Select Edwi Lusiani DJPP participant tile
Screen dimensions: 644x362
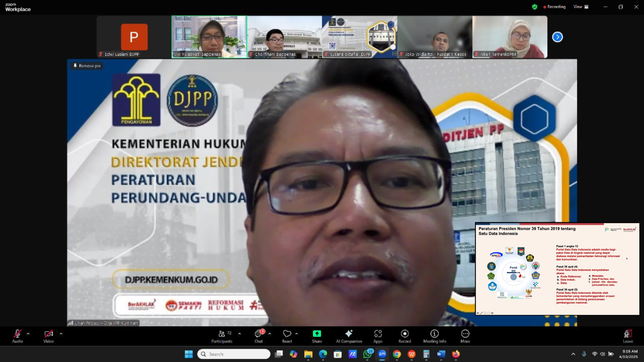click(x=134, y=37)
